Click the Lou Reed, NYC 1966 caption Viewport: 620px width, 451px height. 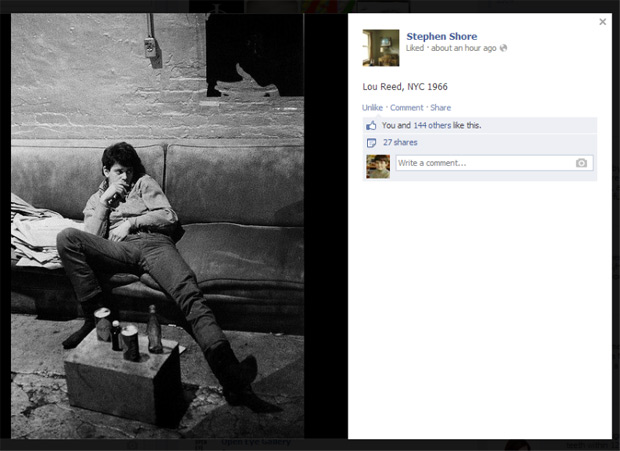click(x=405, y=87)
